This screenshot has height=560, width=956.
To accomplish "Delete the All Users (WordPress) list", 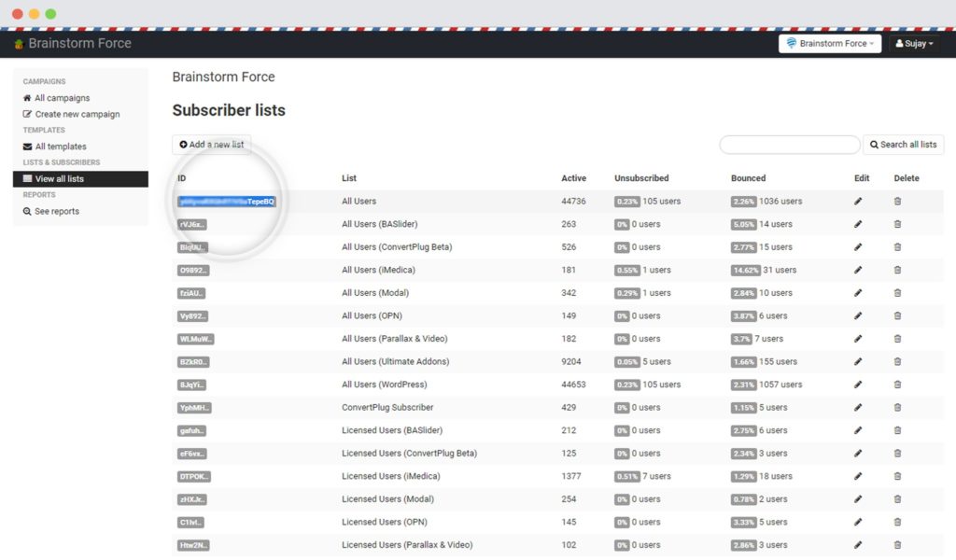I will pos(897,384).
